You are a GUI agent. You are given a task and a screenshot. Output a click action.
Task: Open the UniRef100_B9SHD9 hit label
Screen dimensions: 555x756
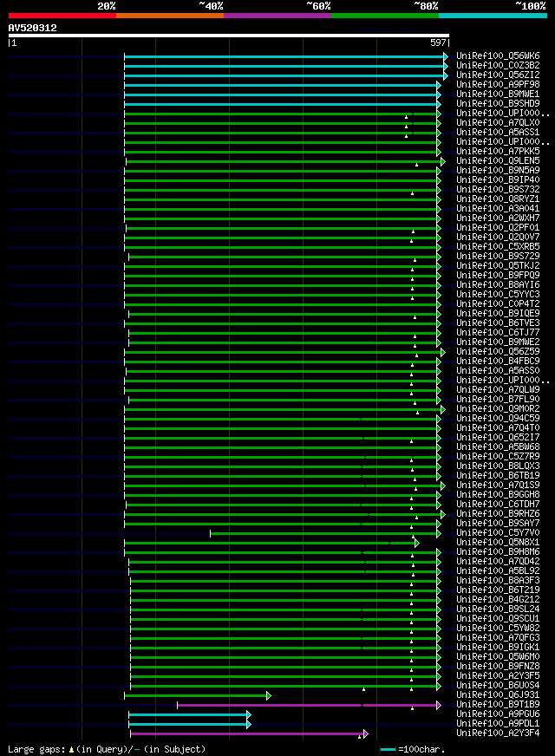[498, 104]
